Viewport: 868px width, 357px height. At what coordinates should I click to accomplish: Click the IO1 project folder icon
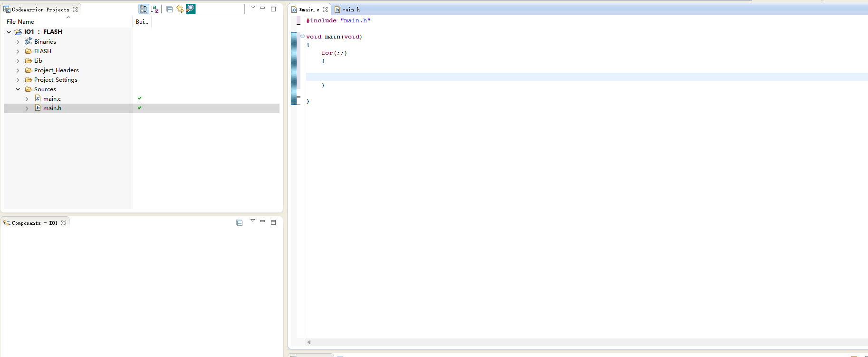tap(18, 32)
